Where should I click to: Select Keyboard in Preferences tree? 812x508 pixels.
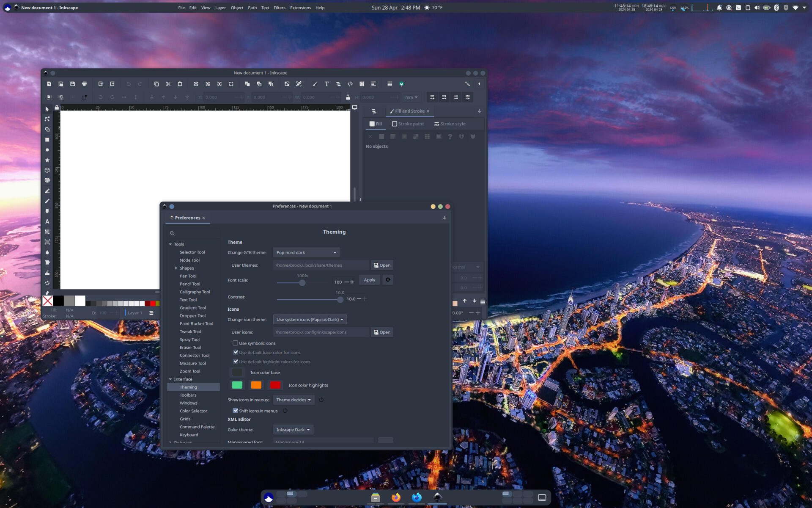coord(189,435)
